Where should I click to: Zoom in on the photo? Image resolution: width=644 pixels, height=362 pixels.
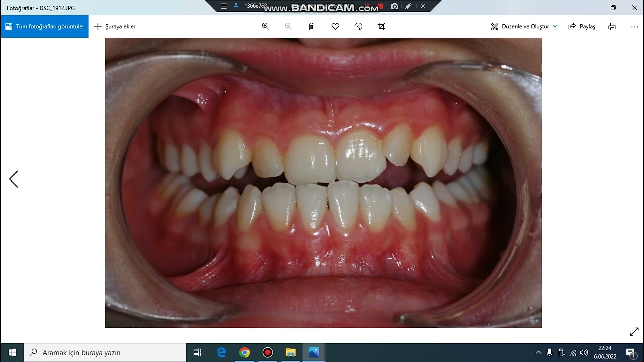coord(266,27)
